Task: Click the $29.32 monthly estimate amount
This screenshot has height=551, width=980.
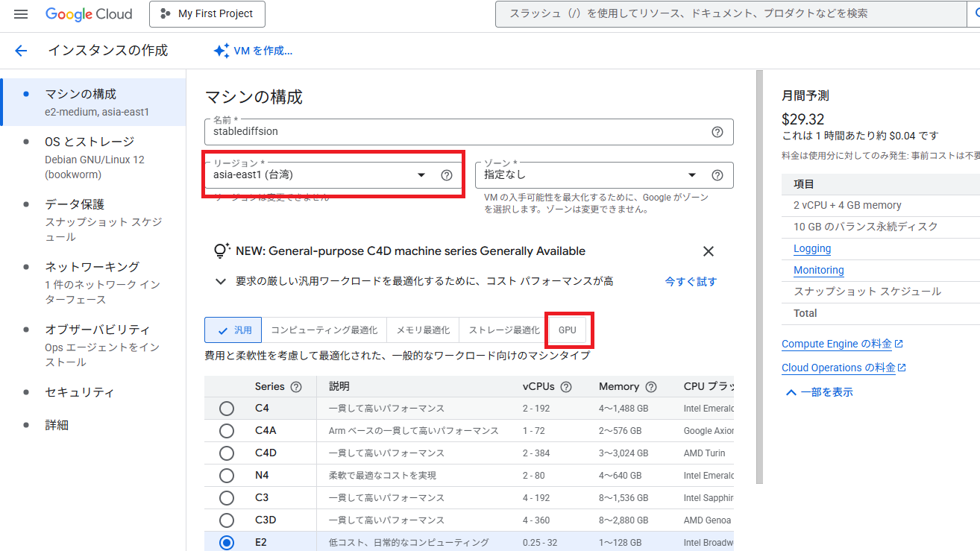Action: click(x=803, y=119)
